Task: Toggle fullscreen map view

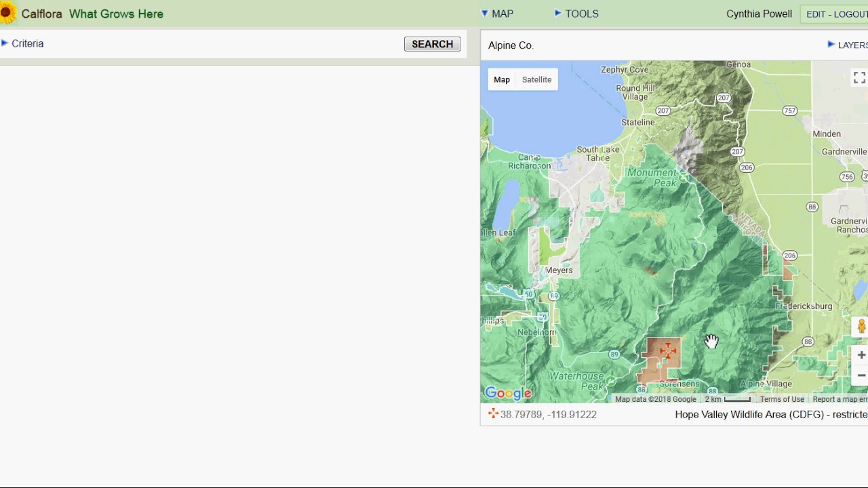Action: pyautogui.click(x=859, y=77)
